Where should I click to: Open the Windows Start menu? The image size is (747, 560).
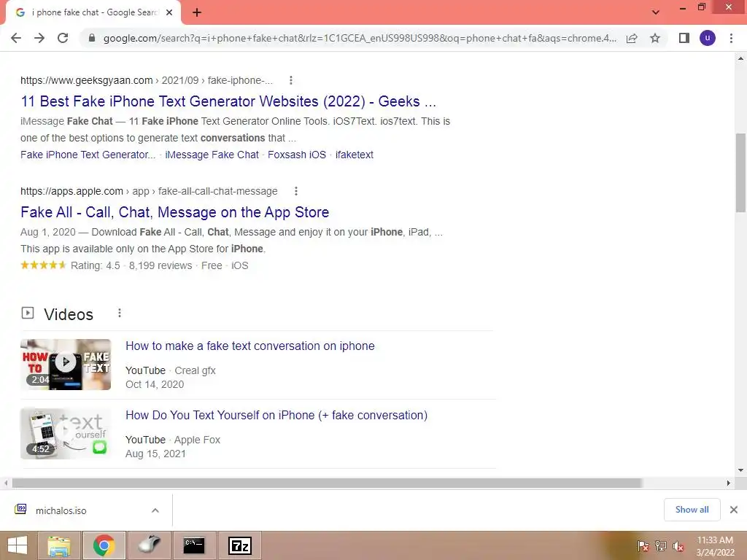[18, 545]
